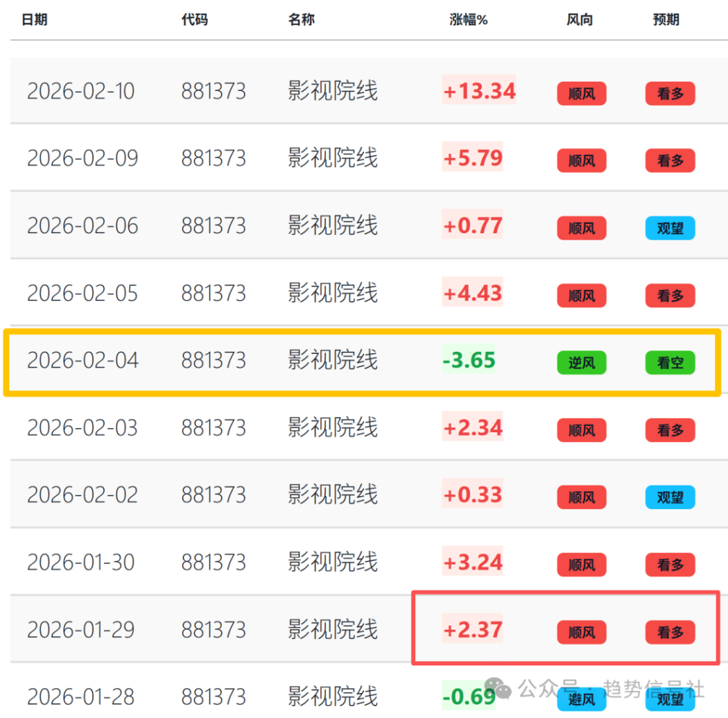Click the 观望 badge on 2026-01-28 row
Screen dimensions: 728x718
[x=669, y=700]
